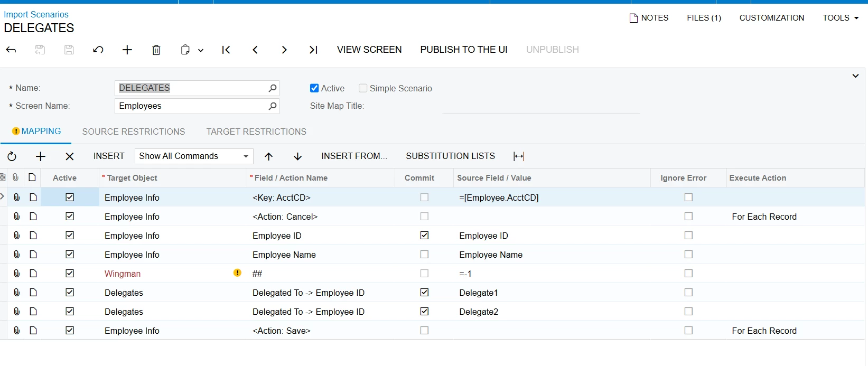This screenshot has height=366, width=868.
Task: Toggle Ignore Error on Wingman row
Action: pyautogui.click(x=688, y=274)
